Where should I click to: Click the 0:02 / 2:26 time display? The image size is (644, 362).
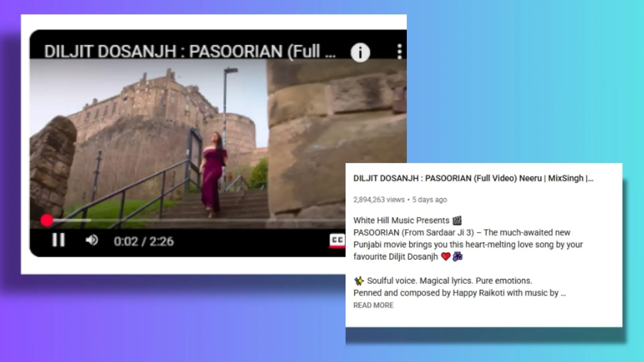pos(144,241)
